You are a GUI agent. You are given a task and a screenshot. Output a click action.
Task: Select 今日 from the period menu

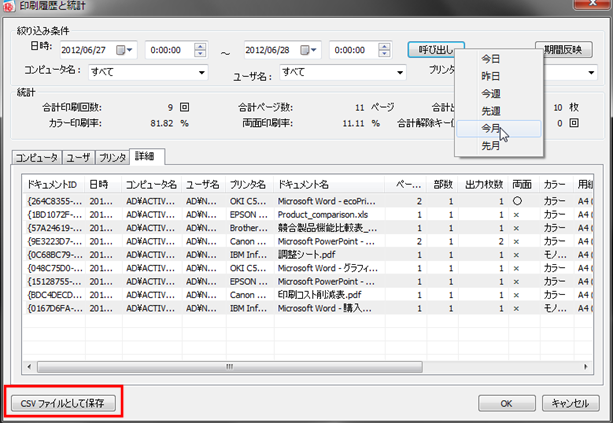(499, 59)
